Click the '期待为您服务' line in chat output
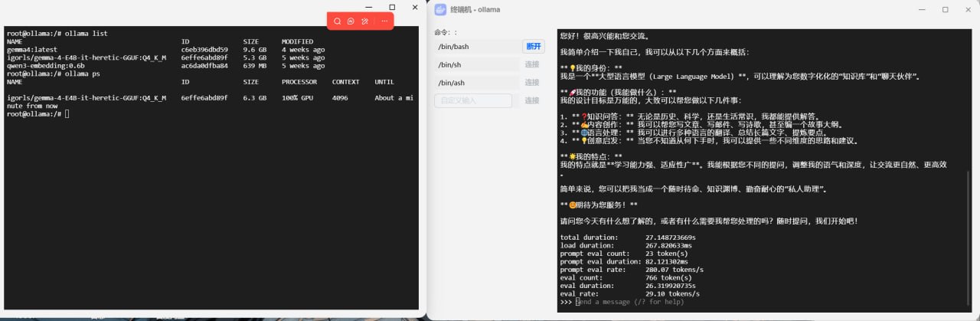 click(599, 205)
